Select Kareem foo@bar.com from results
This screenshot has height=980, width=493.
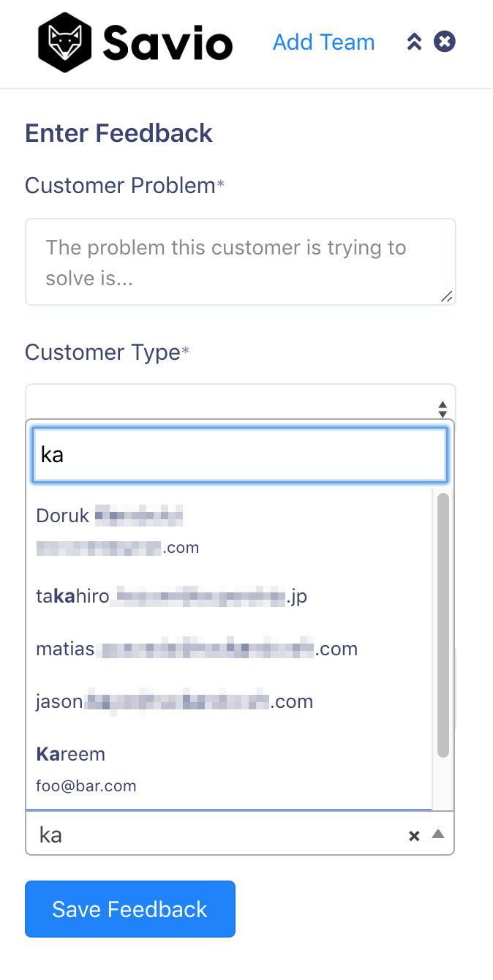pyautogui.click(x=229, y=769)
